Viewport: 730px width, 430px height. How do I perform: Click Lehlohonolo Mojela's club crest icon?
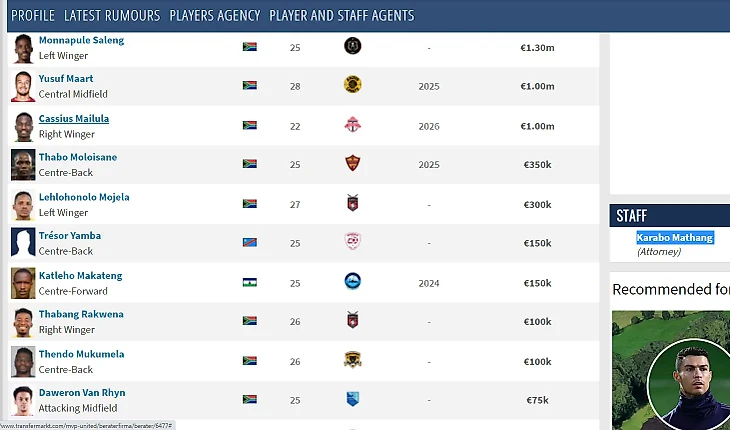[352, 203]
